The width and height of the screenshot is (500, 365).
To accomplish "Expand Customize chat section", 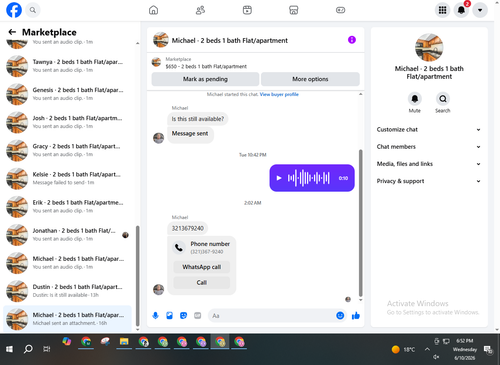I will coord(429,129).
